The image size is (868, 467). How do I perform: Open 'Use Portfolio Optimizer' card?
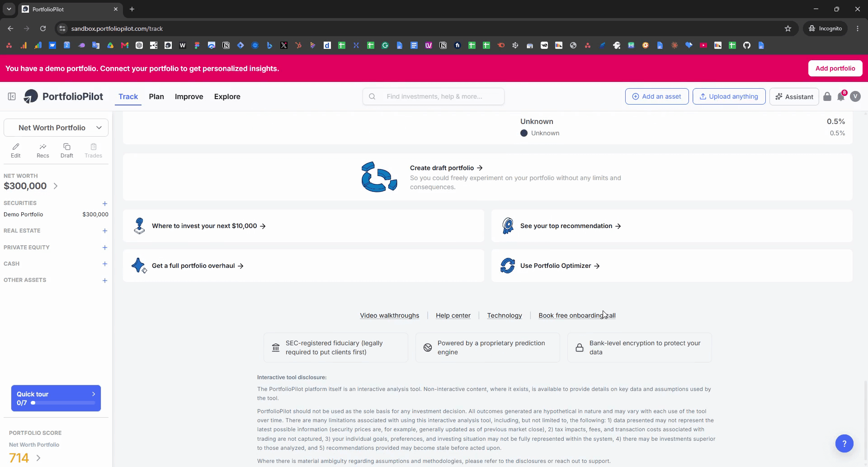pos(672,266)
